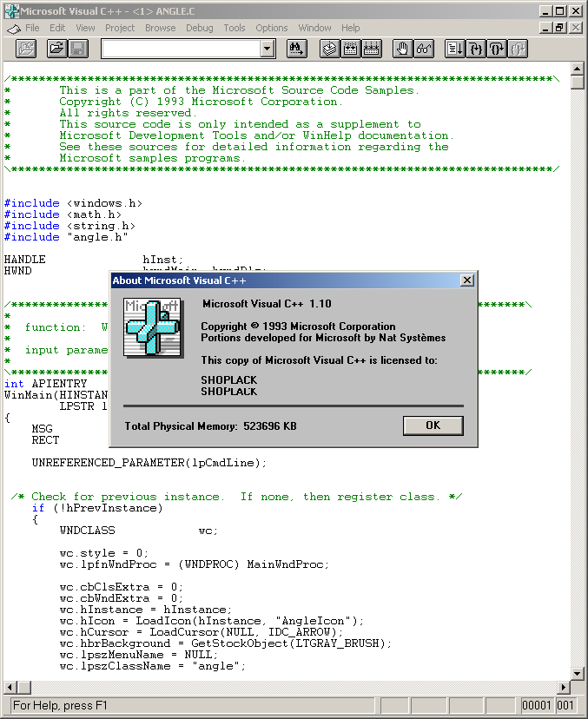588x719 pixels.
Task: Click '#include <windows.h>' code line
Action: 73,203
